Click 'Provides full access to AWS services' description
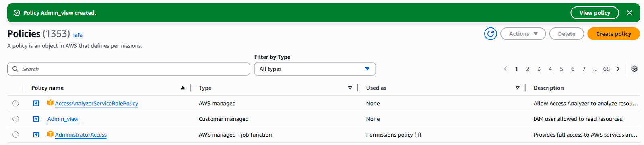Screen dimensions: 644x145 (586, 135)
